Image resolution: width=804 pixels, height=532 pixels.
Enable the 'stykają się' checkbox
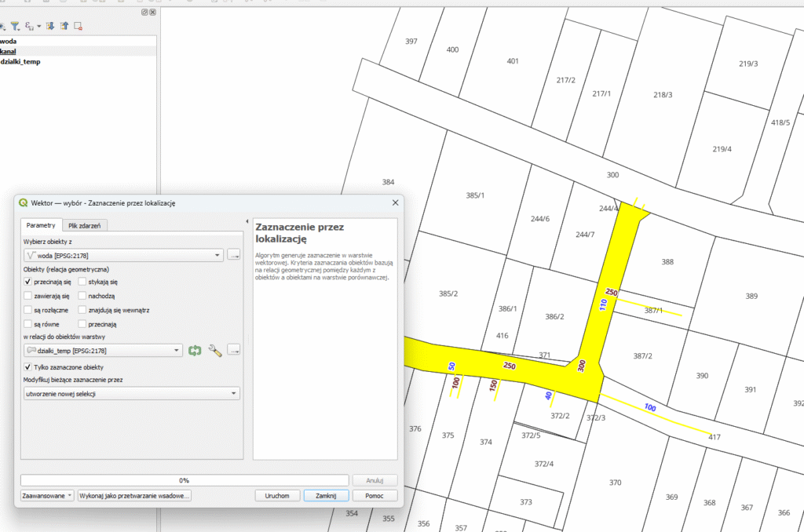point(82,281)
